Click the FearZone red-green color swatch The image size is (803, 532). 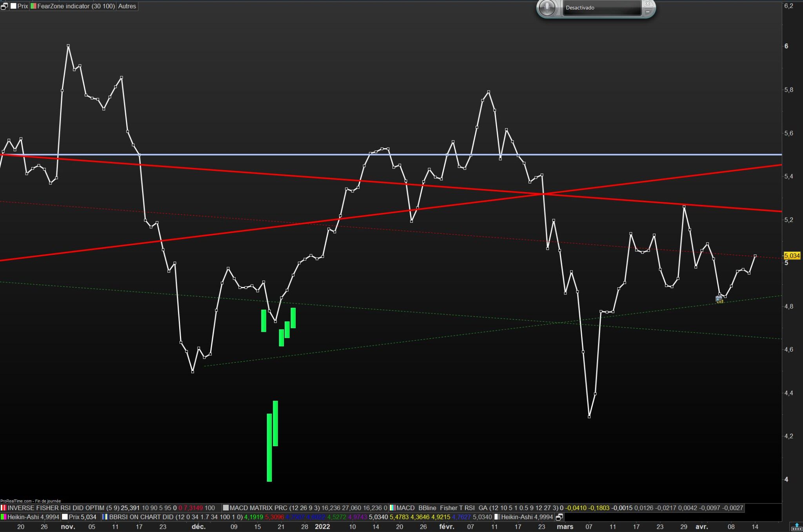tap(33, 6)
